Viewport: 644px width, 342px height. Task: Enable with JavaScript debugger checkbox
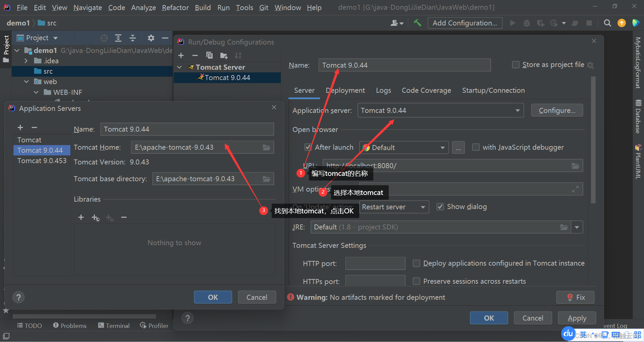476,147
